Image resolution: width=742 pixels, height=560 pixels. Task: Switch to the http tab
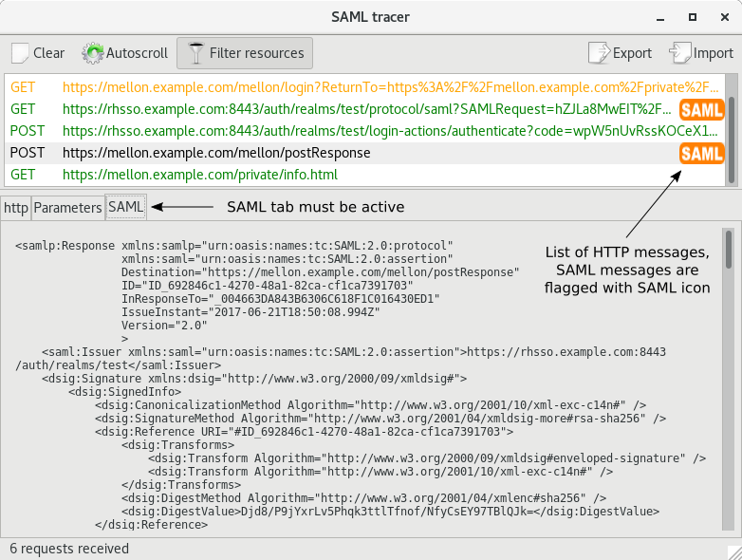tap(16, 207)
